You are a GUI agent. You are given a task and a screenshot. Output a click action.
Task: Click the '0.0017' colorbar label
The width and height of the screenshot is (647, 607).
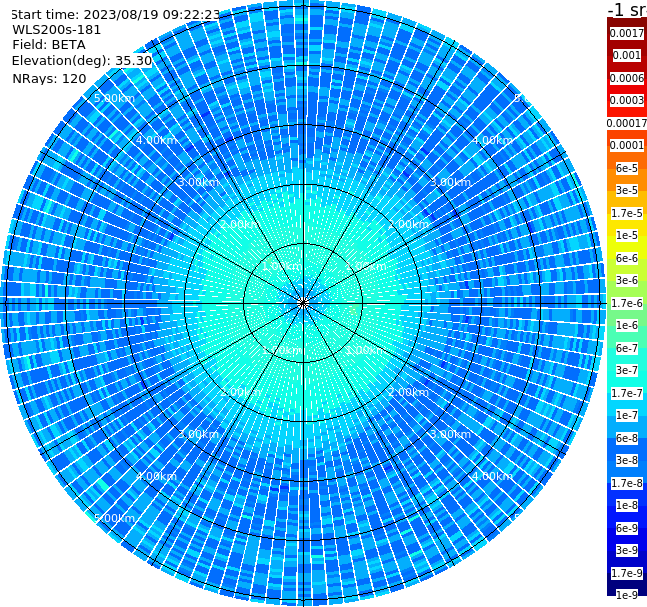click(627, 33)
